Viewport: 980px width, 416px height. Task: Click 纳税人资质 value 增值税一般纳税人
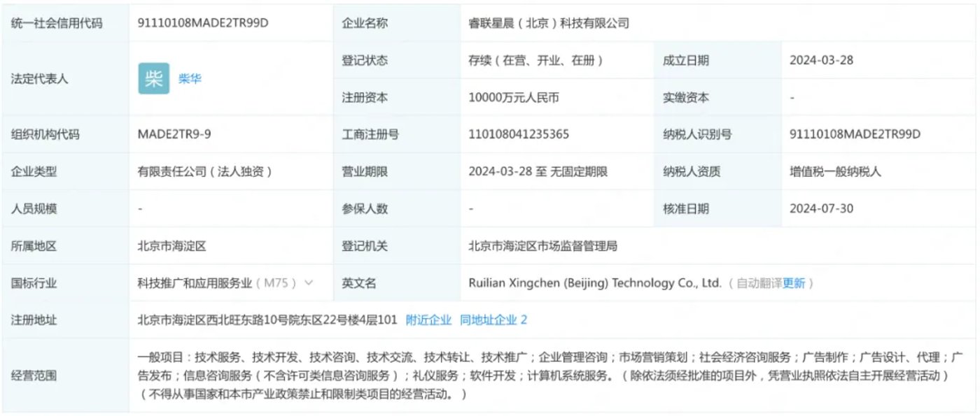point(834,171)
